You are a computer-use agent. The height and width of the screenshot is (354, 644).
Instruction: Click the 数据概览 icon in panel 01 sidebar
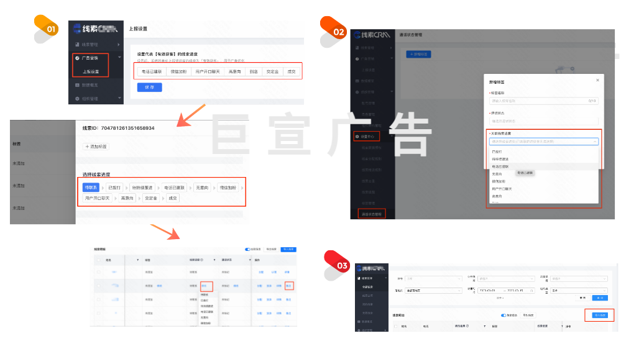(77, 85)
